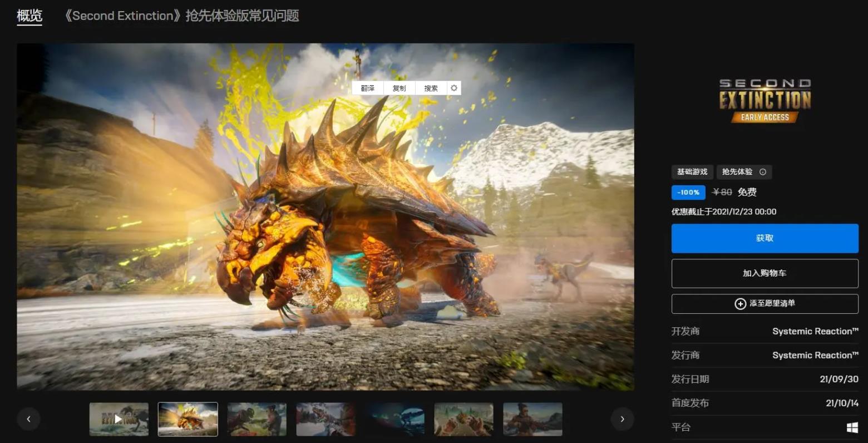Select the armored dinosaur screenshot thumbnail
Image resolution: width=868 pixels, height=443 pixels.
pos(188,419)
